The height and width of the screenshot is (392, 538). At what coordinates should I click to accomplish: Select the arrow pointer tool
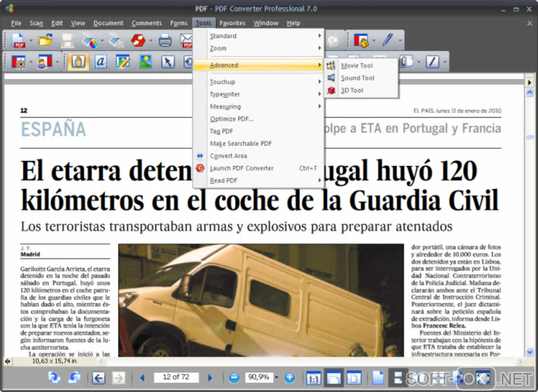168,62
